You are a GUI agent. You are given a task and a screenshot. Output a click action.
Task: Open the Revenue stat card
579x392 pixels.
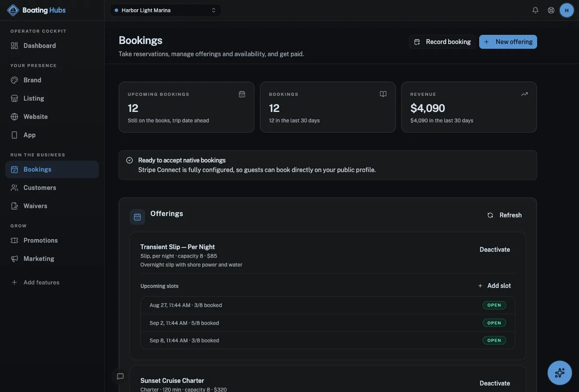(x=469, y=107)
